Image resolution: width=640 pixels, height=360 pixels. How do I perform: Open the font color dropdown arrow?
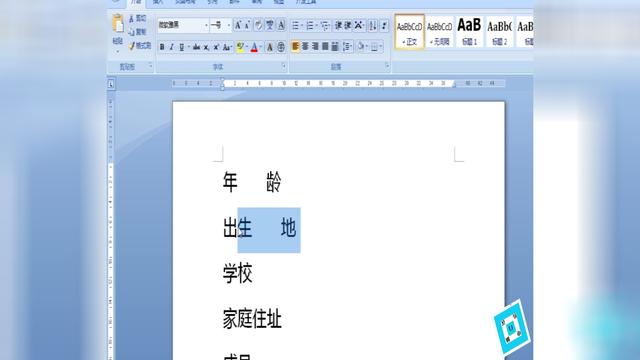tap(261, 47)
